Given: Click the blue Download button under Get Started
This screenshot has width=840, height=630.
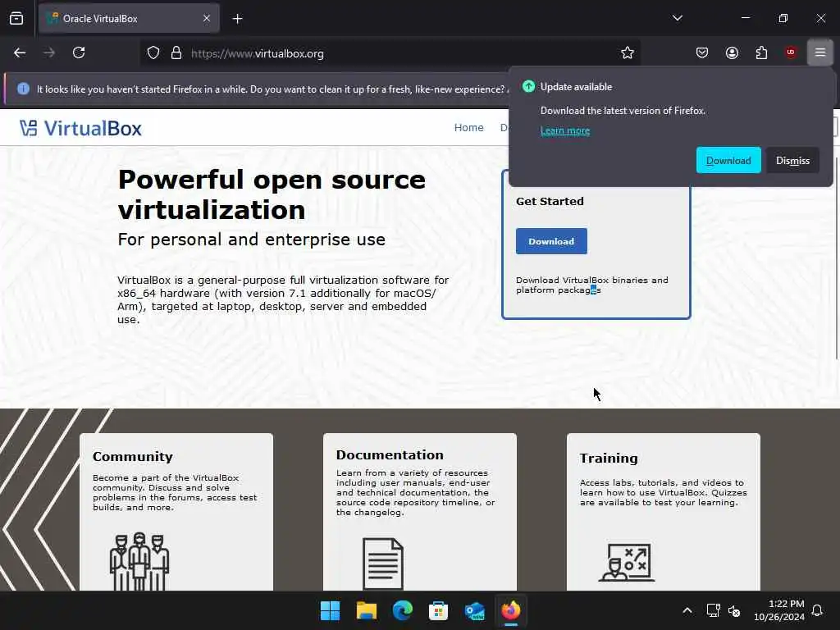Looking at the screenshot, I should click(x=551, y=241).
